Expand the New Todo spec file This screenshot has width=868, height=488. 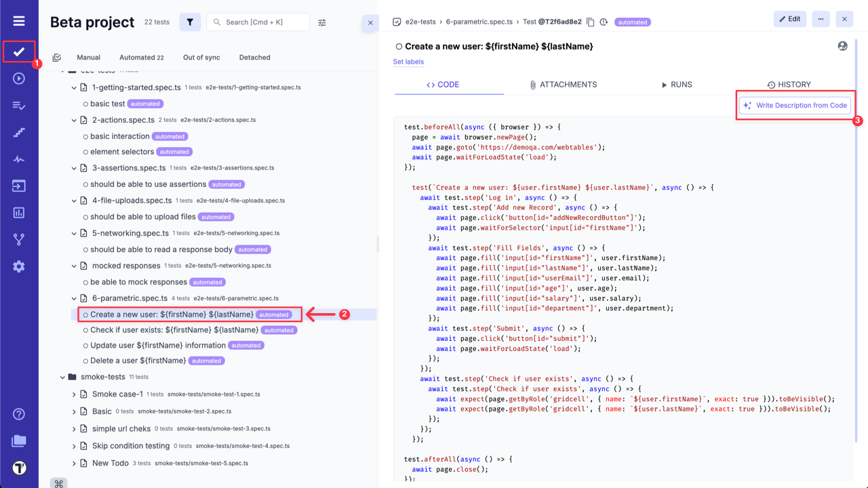pos(74,463)
